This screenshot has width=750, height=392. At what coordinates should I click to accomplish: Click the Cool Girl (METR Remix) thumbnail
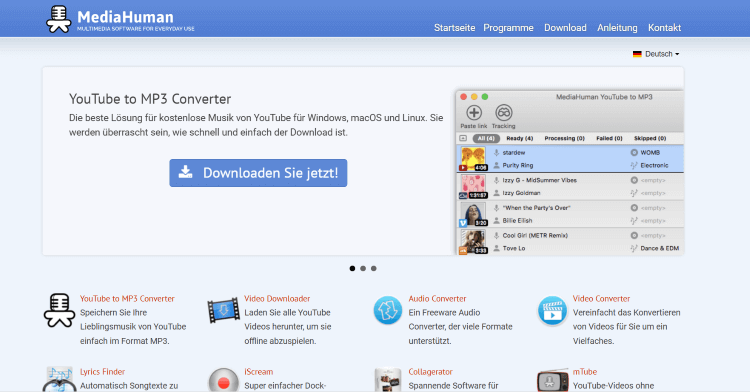[473, 241]
